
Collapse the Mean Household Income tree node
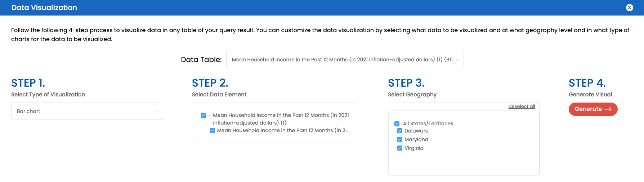pyautogui.click(x=210, y=115)
